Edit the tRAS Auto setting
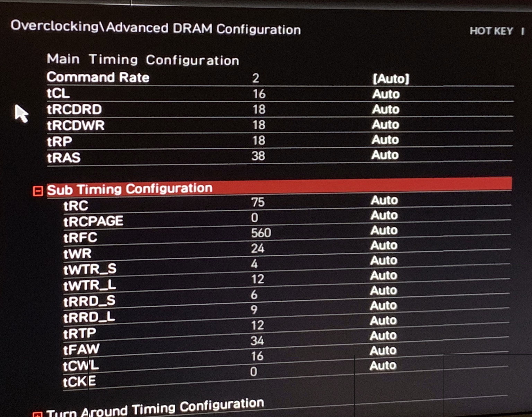Viewport: 532px width, 417px height. 385,155
